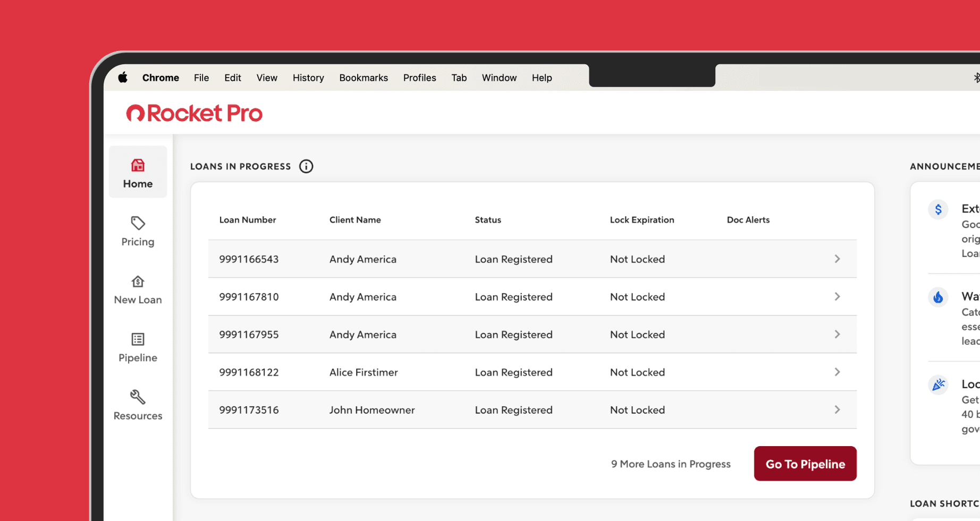980x521 pixels.
Task: Open the Pipeline list icon
Action: point(138,339)
